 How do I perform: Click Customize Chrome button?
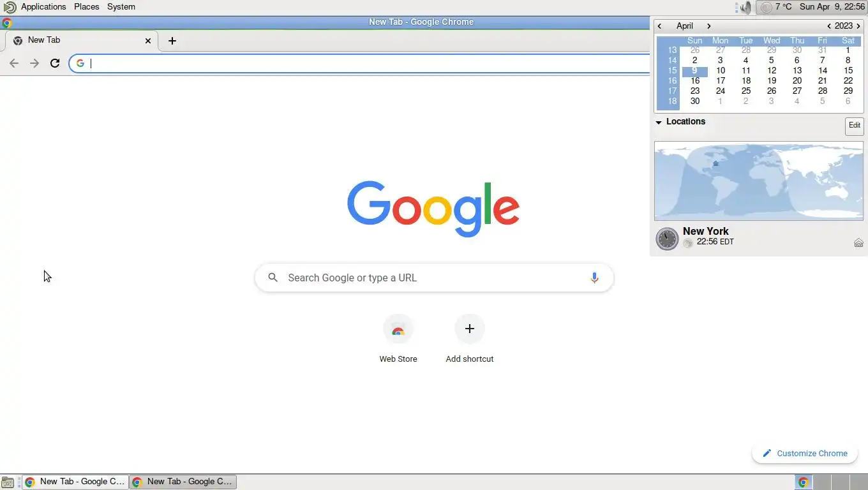point(804,453)
